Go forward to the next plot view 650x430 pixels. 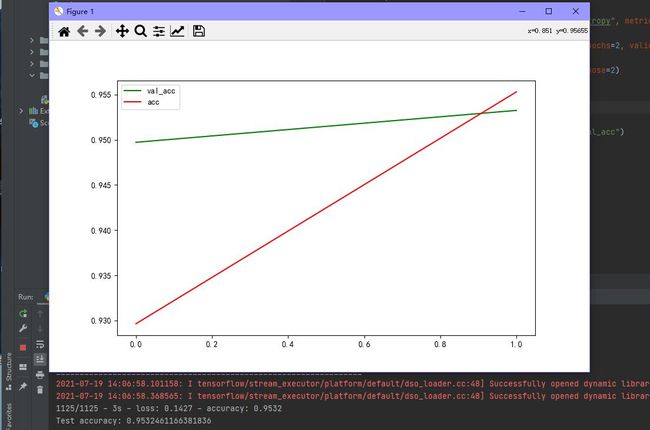[100, 31]
